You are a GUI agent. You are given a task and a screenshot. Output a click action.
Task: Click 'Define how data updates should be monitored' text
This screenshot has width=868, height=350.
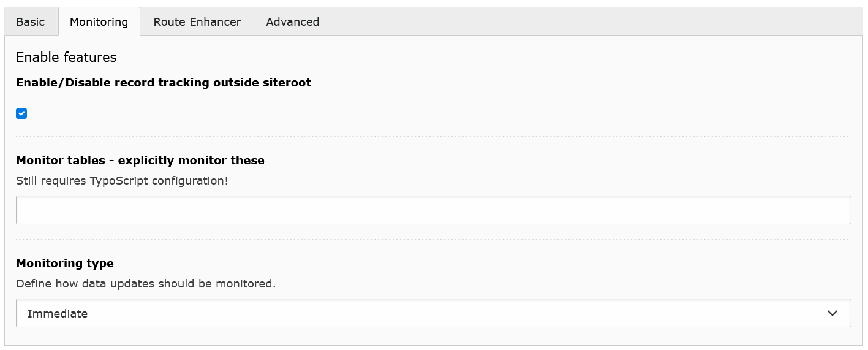click(146, 284)
